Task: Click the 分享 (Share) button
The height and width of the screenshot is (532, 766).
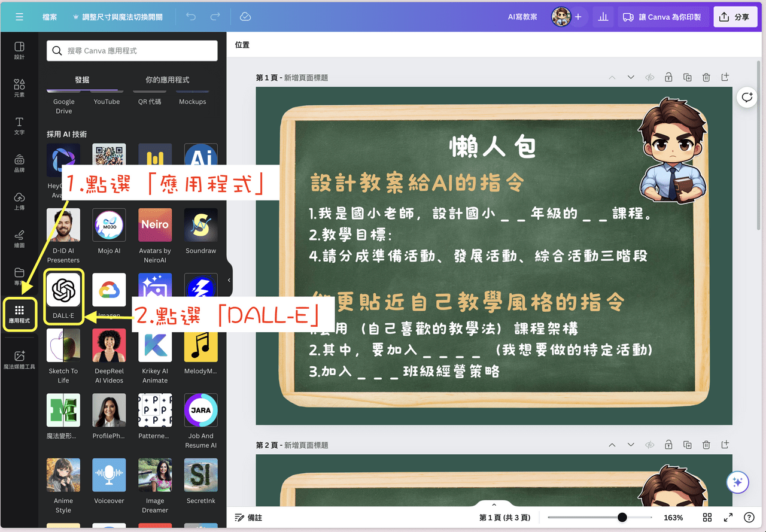Action: click(x=735, y=16)
